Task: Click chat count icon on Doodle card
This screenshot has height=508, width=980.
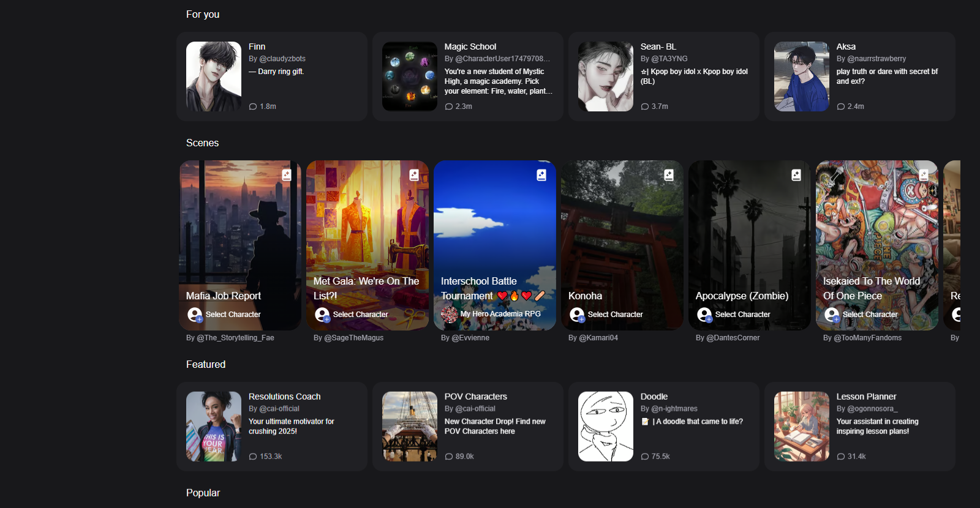Action: click(645, 457)
